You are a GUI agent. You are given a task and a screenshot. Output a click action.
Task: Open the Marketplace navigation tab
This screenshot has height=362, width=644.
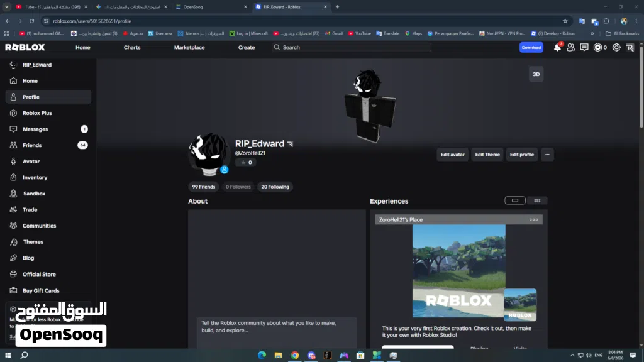(x=189, y=48)
